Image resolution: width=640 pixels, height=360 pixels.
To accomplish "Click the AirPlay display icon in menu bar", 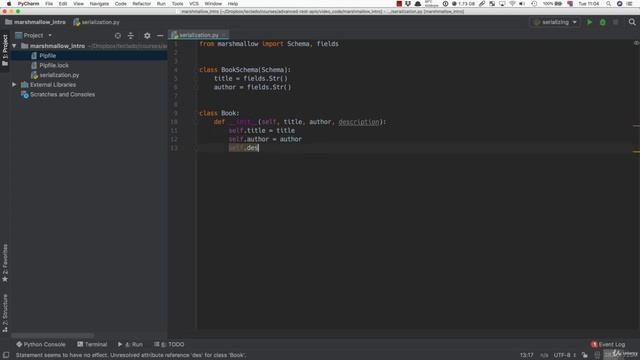I will 502,4.
